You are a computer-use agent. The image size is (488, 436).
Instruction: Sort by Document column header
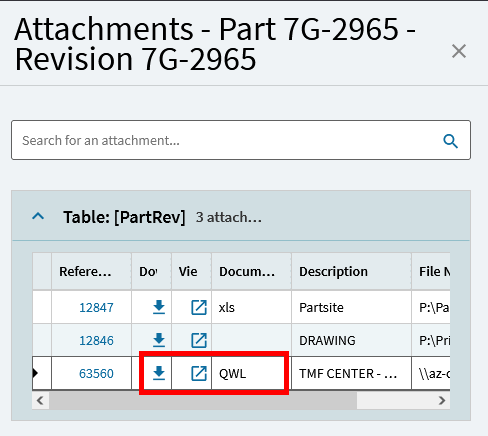point(251,271)
